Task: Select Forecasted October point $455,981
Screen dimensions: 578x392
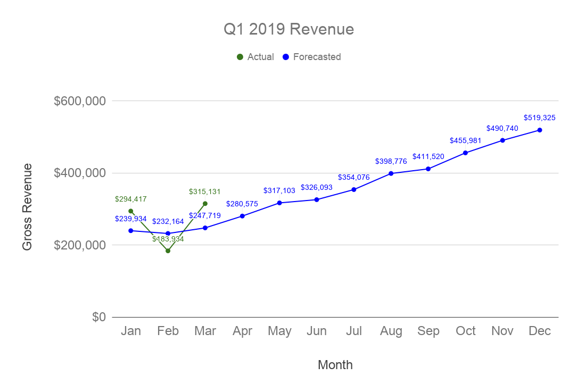Action: [466, 153]
